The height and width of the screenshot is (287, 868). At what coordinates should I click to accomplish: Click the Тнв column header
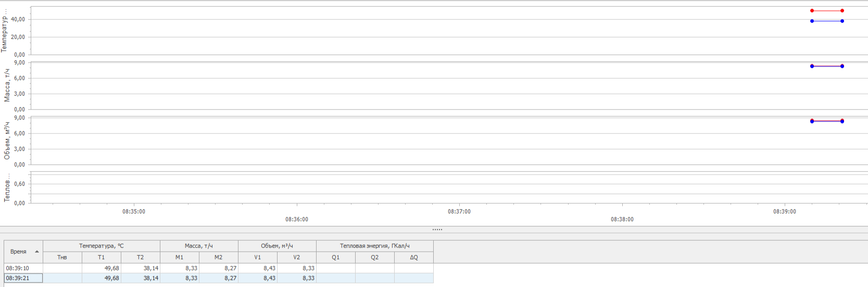[x=62, y=257]
